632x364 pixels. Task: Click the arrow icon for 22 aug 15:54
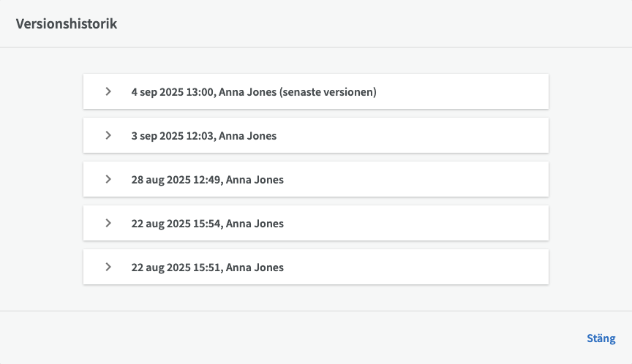click(108, 223)
